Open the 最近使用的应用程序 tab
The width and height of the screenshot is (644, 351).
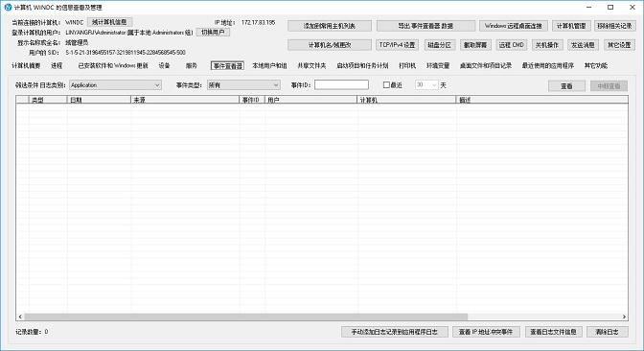pos(548,66)
